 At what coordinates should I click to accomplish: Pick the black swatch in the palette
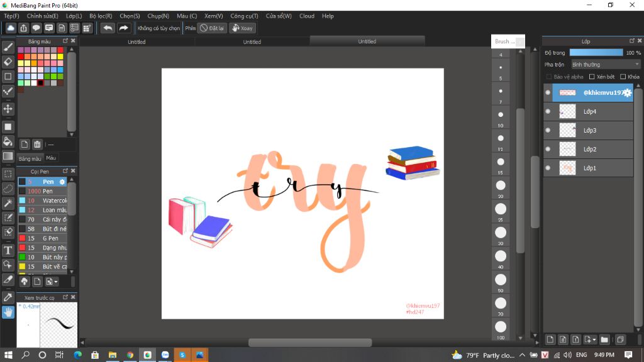41,83
